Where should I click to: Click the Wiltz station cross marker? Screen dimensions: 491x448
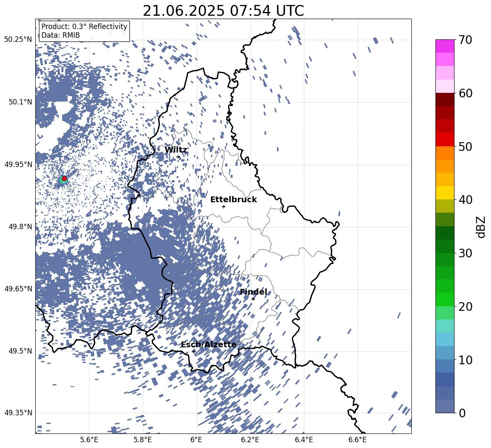[178, 157]
